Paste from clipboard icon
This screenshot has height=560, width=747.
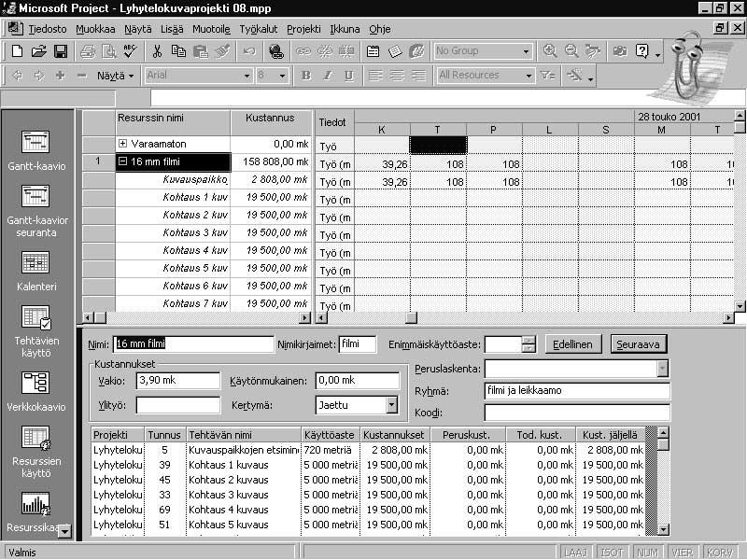pos(201,51)
